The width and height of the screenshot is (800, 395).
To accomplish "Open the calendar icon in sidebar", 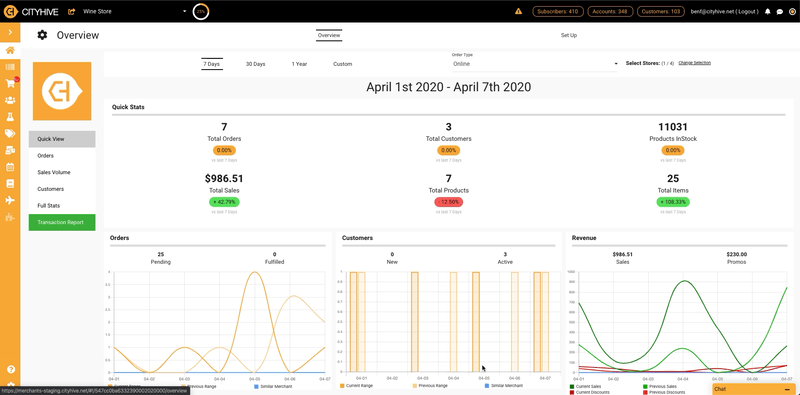I will click(x=10, y=167).
